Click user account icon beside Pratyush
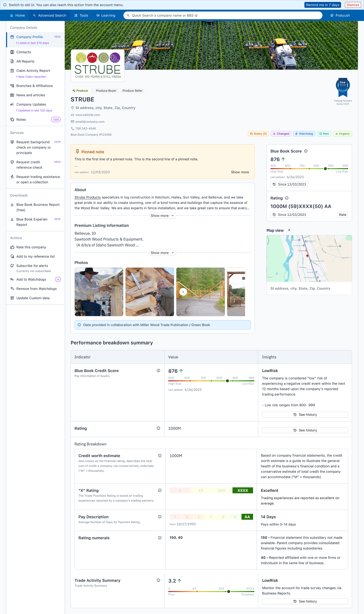Viewport: 364px width, 614px height. (x=332, y=15)
